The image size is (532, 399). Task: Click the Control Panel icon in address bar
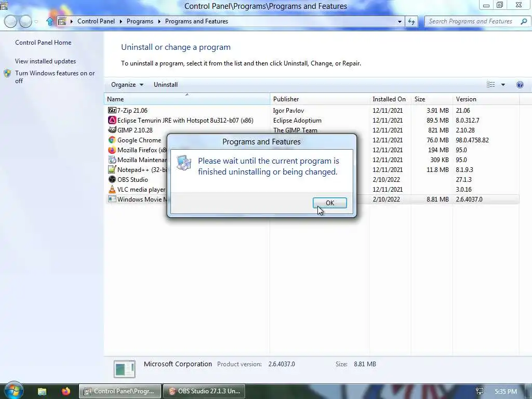62,21
